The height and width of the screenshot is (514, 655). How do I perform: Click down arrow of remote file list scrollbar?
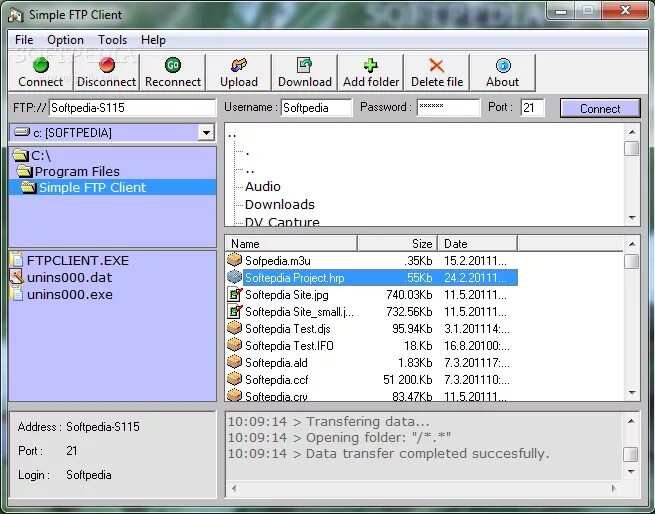click(x=632, y=392)
